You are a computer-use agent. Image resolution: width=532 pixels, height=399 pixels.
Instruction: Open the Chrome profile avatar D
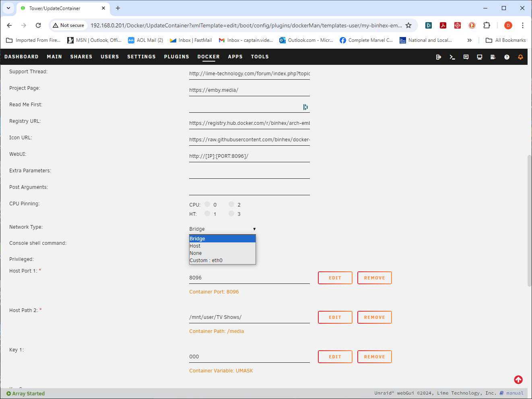[x=508, y=25]
